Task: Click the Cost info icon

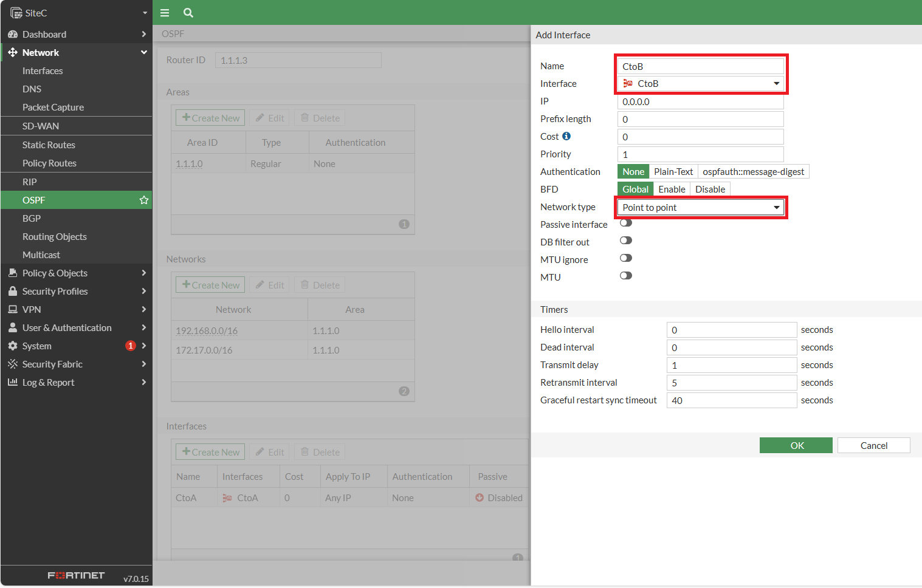Action: pos(566,136)
